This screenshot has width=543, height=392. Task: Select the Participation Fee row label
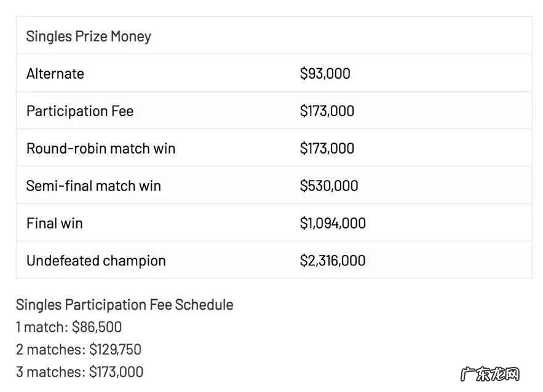click(80, 111)
